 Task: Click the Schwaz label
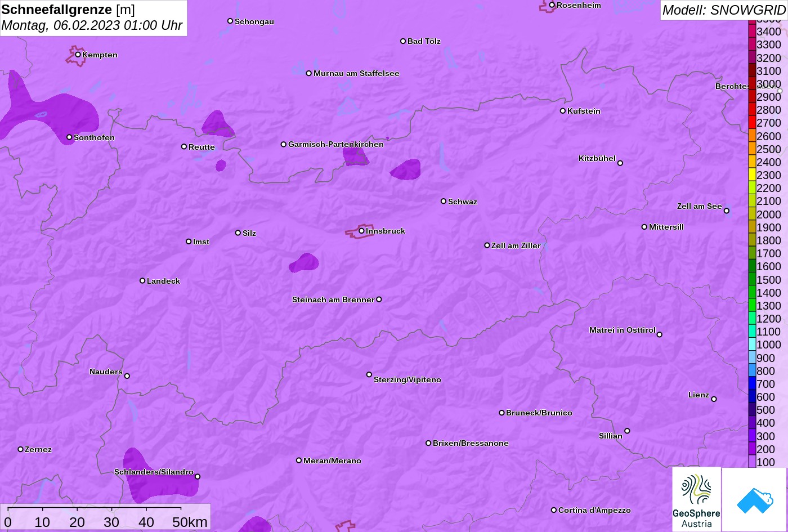(x=463, y=202)
